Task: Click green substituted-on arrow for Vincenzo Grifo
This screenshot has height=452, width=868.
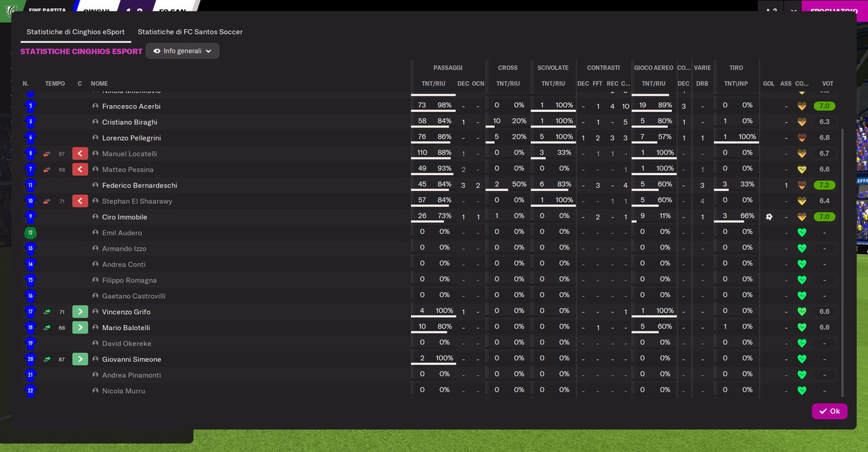Action: [80, 312]
